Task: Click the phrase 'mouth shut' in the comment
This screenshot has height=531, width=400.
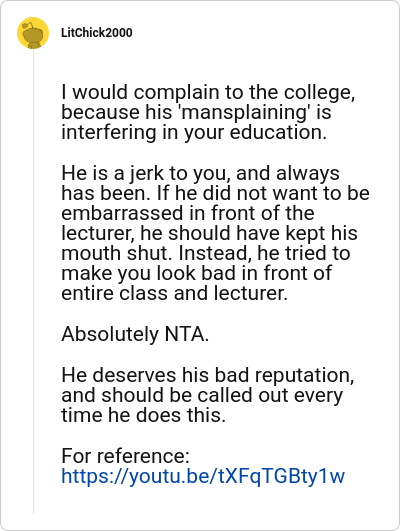Action: coord(115,253)
